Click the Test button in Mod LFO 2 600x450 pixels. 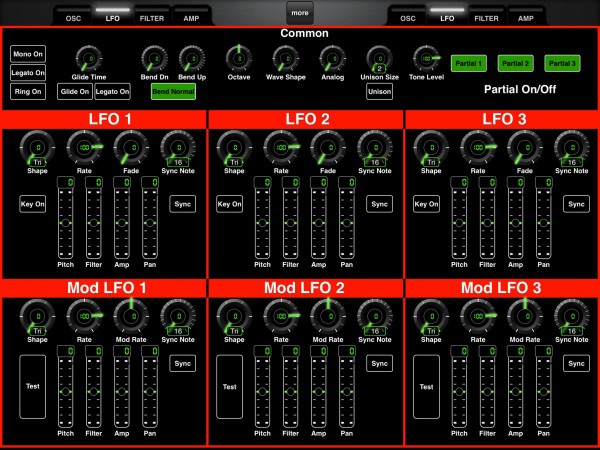[x=230, y=386]
